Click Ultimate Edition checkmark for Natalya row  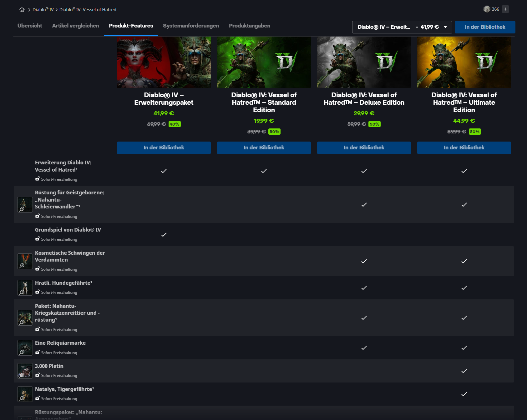[x=464, y=394]
